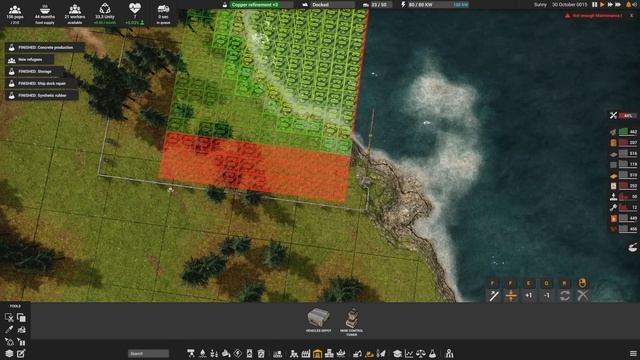Image resolution: width=640 pixels, height=360 pixels.
Task: Open the vehicles in queue indicator
Action: (163, 13)
